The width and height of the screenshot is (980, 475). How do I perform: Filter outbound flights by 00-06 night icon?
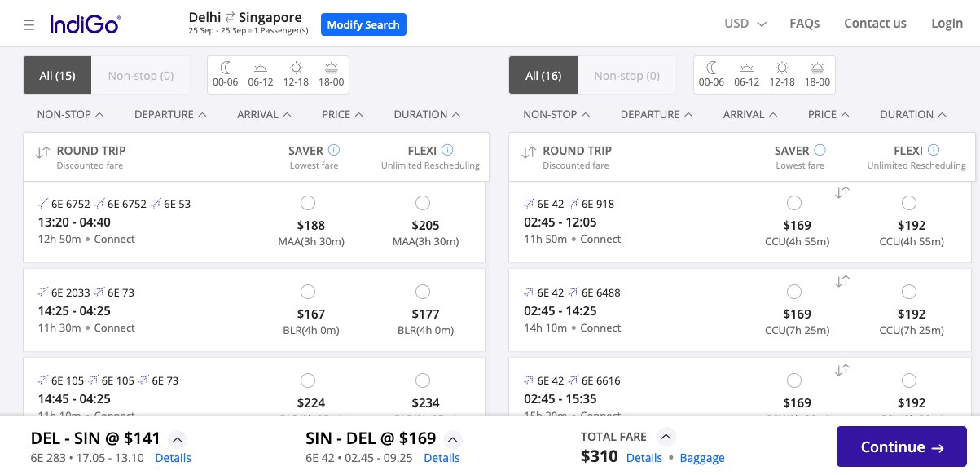click(x=226, y=74)
